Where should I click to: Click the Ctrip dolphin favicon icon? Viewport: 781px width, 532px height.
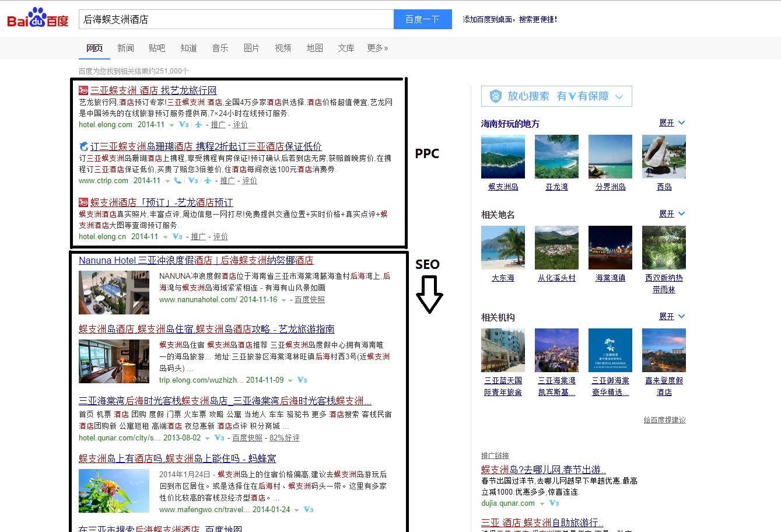[83, 146]
